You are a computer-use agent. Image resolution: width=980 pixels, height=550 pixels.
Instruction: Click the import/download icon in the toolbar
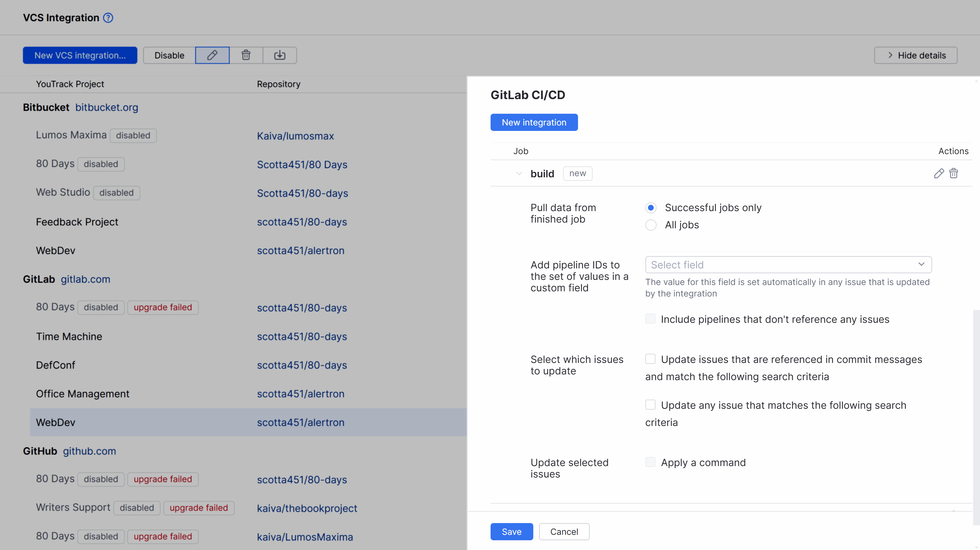[x=280, y=55]
